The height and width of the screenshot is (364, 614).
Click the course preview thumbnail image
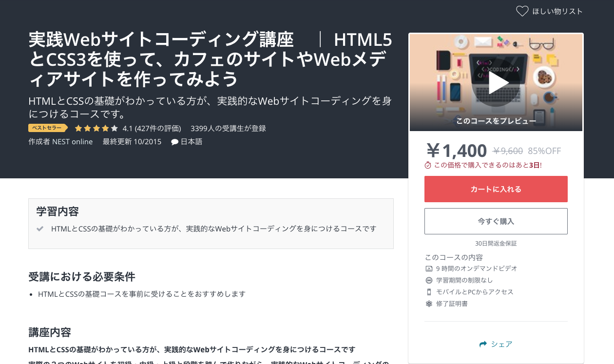[x=496, y=82]
